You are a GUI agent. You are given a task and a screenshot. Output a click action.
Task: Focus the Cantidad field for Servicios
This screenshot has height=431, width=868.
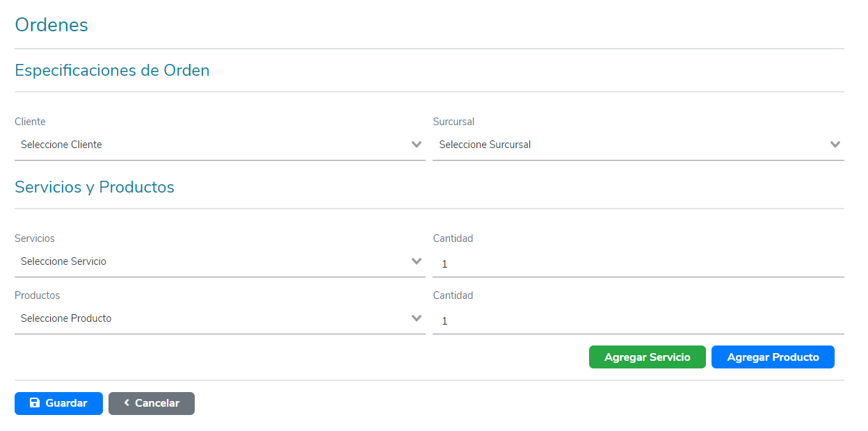(638, 264)
